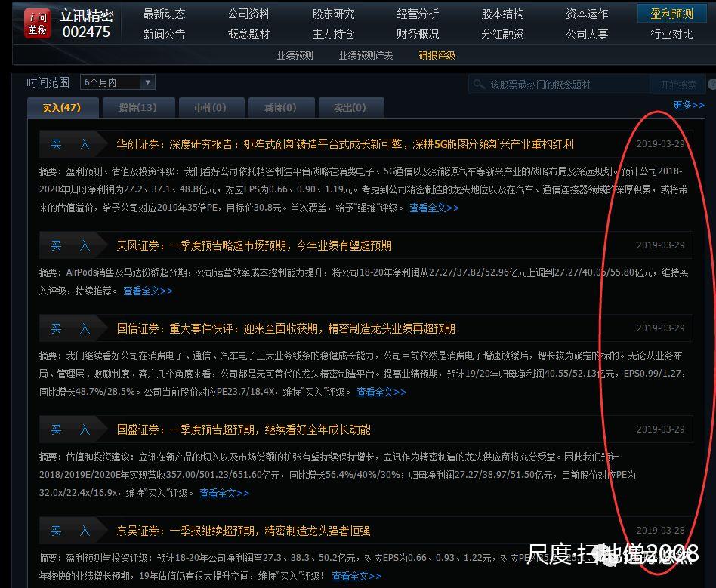The width and height of the screenshot is (716, 588).
Task: Click the 时间范围 label
Action: (x=48, y=82)
